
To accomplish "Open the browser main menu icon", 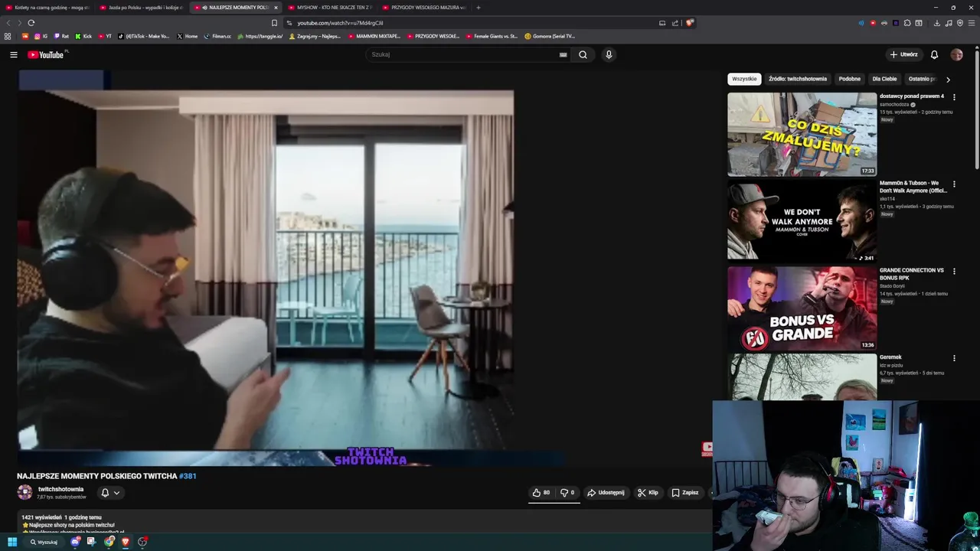I will [972, 23].
